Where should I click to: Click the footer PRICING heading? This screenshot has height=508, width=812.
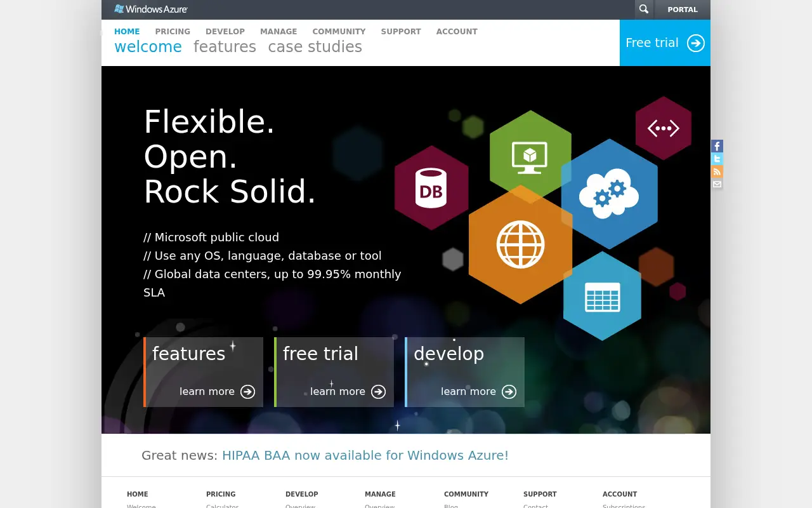[x=221, y=494]
